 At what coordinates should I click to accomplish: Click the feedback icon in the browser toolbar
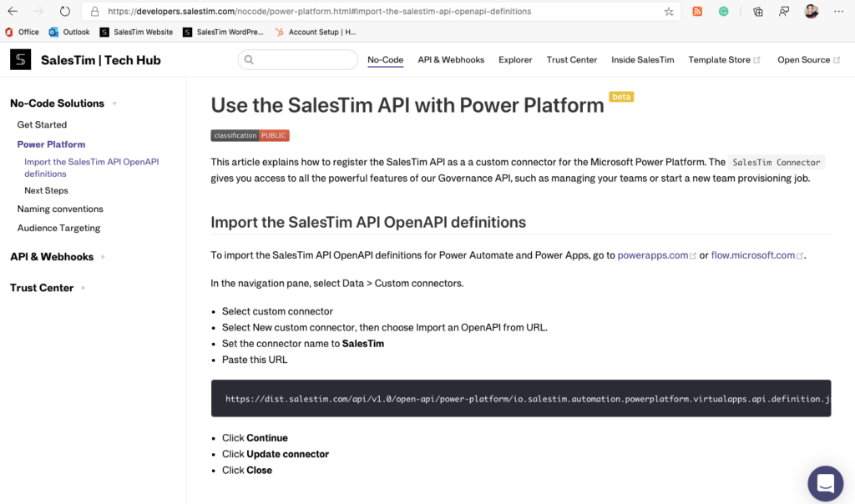point(784,12)
